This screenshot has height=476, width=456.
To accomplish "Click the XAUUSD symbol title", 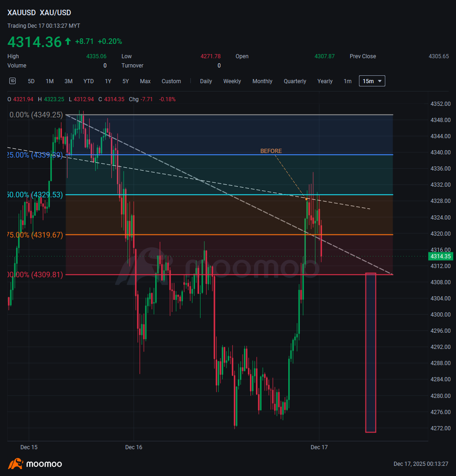I will coord(22,13).
